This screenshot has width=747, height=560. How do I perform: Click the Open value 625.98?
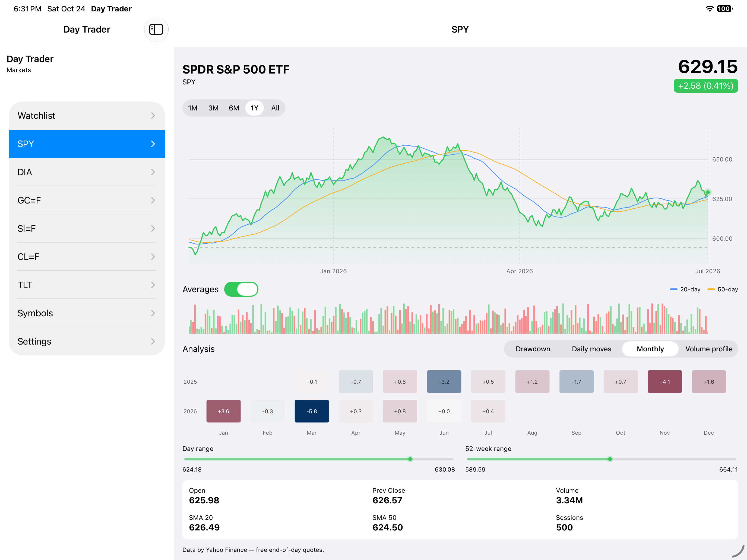coord(204,501)
